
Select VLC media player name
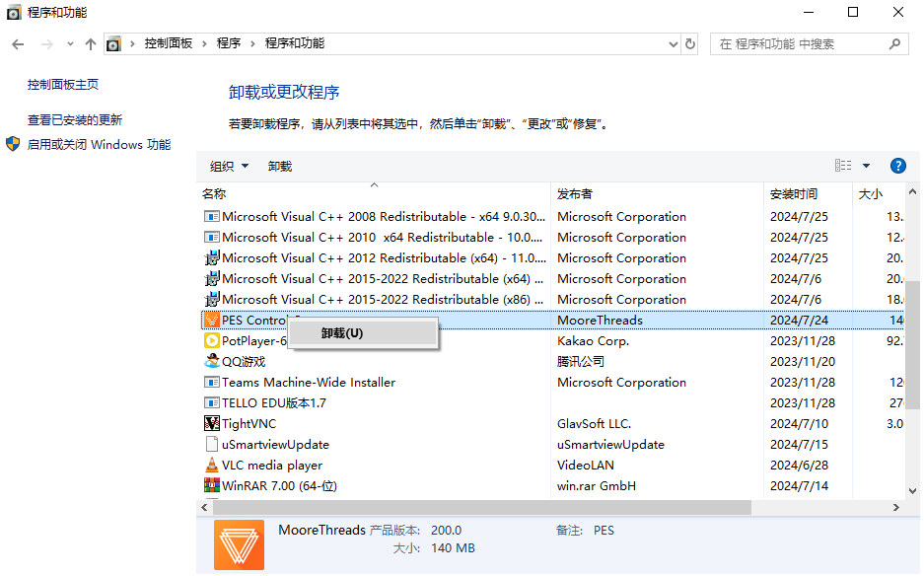[271, 466]
